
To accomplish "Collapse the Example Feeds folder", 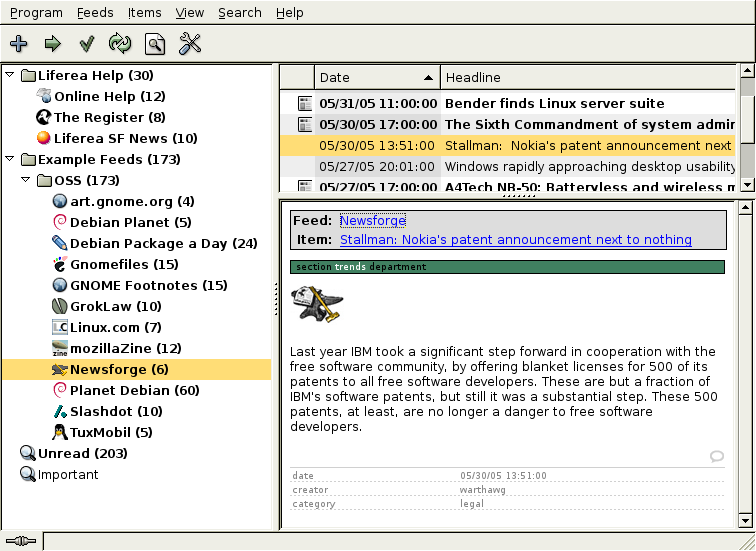I will (x=10, y=159).
